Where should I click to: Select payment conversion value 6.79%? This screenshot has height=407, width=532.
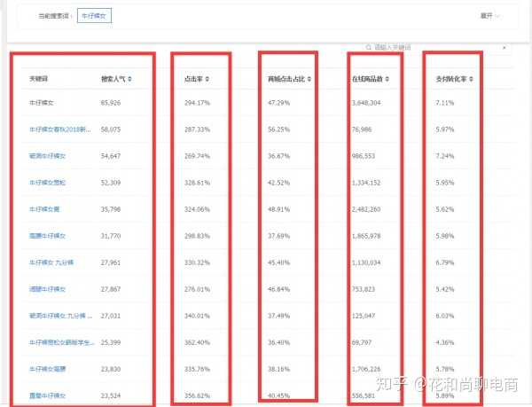click(x=445, y=262)
